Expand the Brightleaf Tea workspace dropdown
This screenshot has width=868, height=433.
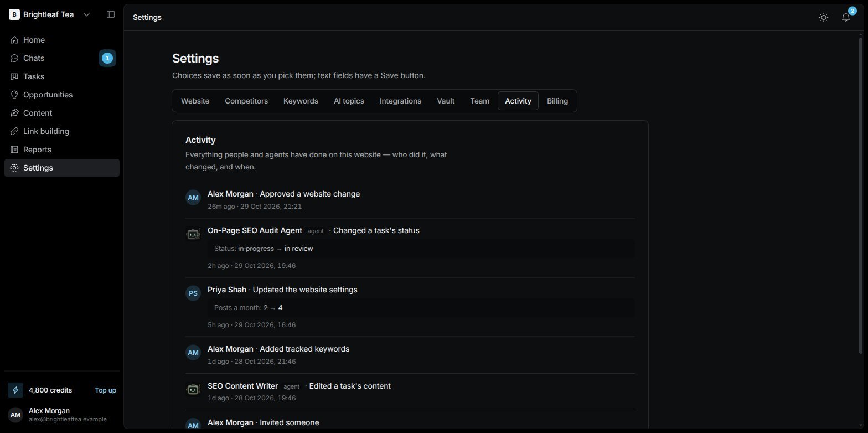[x=86, y=14]
